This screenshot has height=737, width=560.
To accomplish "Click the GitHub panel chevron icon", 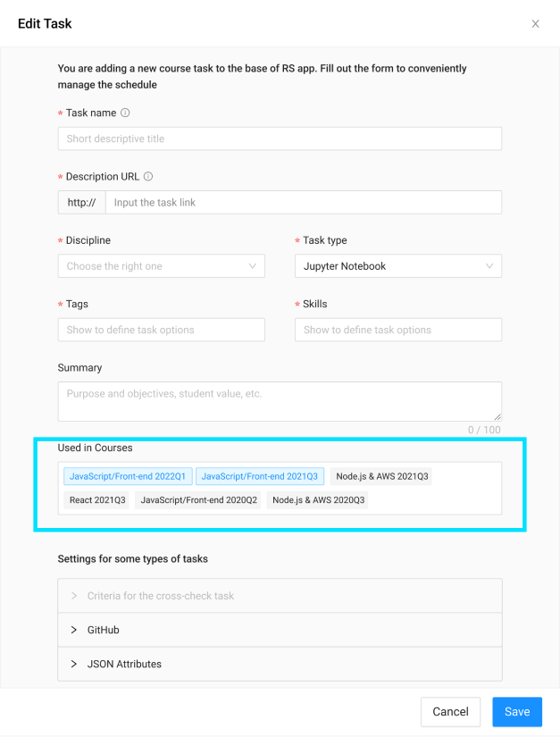I will pyautogui.click(x=74, y=630).
